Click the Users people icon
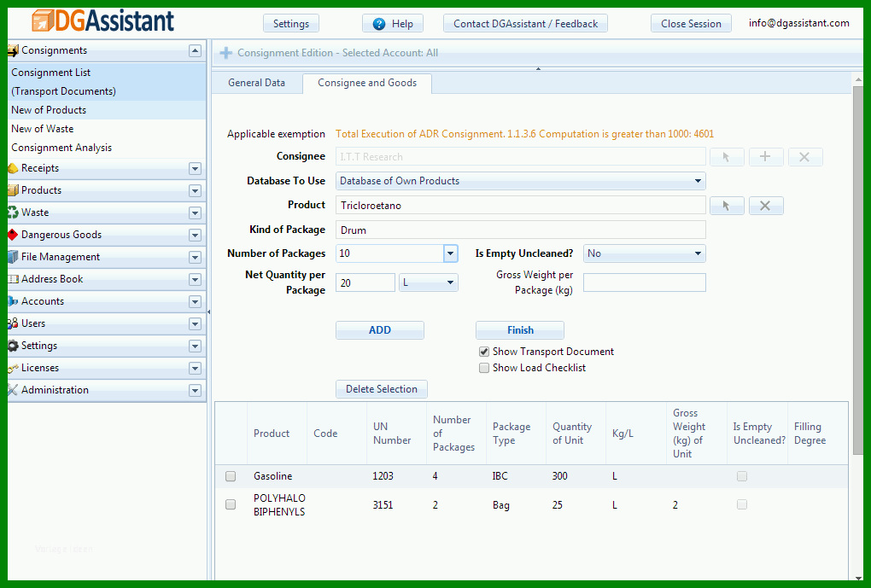The height and width of the screenshot is (588, 871). point(13,323)
